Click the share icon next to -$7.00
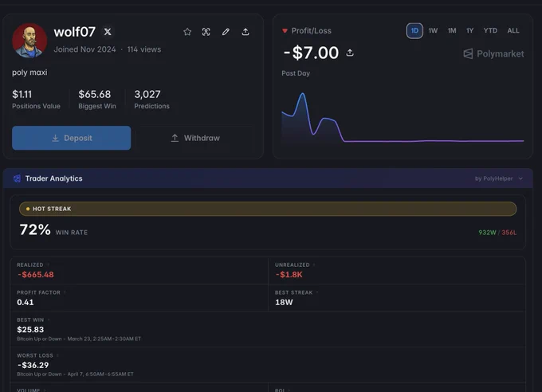Viewport: 542px width, 392px height. click(350, 53)
